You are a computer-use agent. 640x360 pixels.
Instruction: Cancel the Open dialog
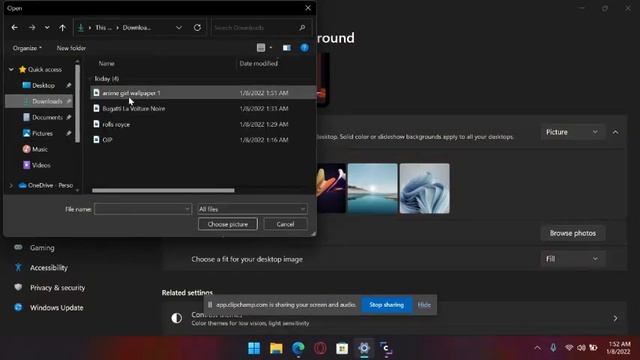pyautogui.click(x=285, y=224)
